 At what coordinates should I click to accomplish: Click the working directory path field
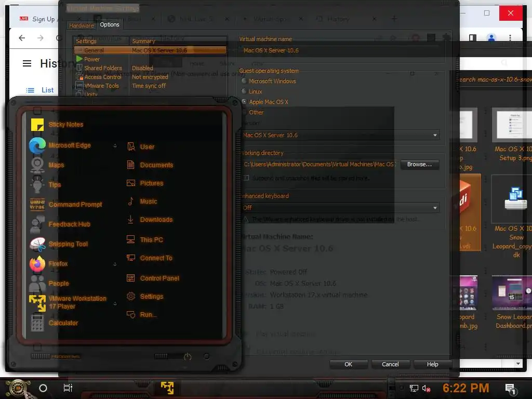click(319, 164)
